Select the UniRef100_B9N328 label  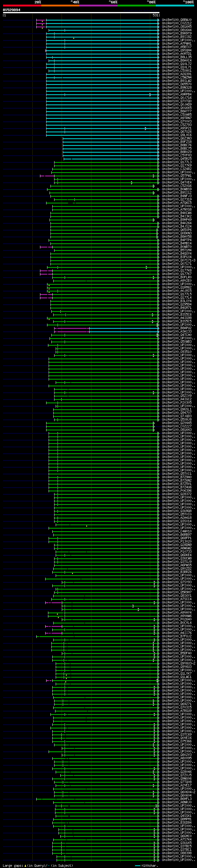(x=177, y=88)
